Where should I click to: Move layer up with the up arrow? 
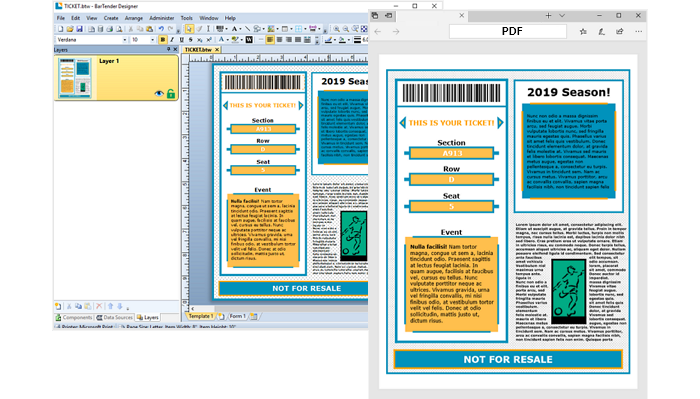tap(110, 306)
